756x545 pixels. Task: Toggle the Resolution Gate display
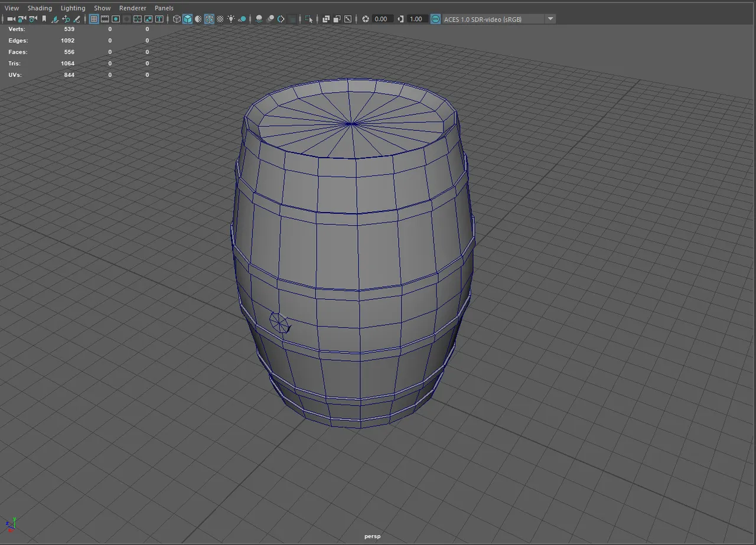116,19
